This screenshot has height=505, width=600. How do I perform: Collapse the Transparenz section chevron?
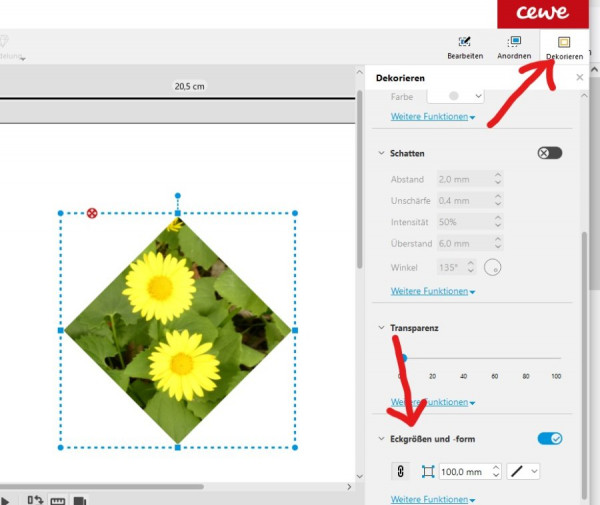[381, 327]
